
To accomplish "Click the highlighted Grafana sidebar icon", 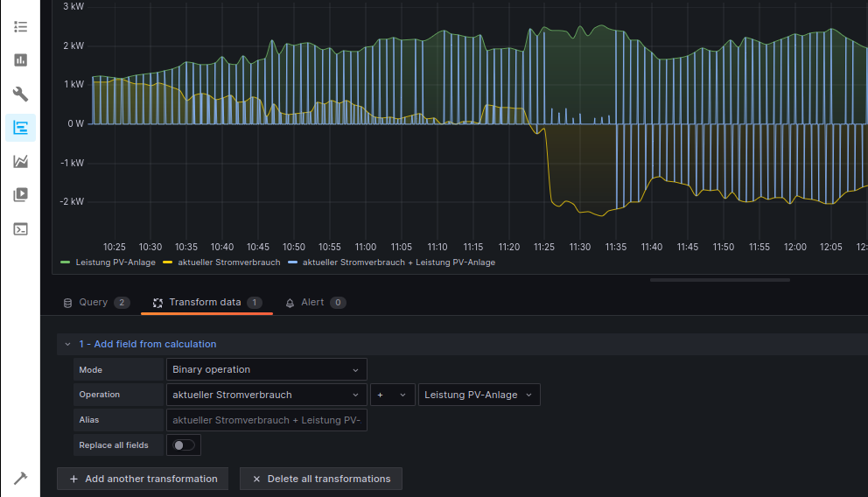I will (20, 128).
